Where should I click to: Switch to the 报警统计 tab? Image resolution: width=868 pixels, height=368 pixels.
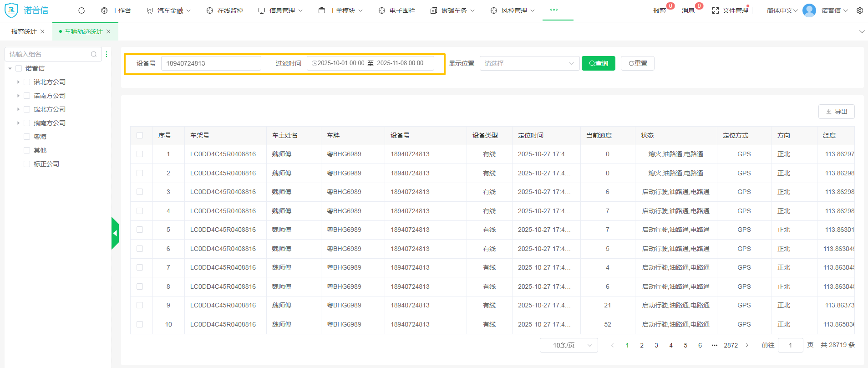(24, 31)
